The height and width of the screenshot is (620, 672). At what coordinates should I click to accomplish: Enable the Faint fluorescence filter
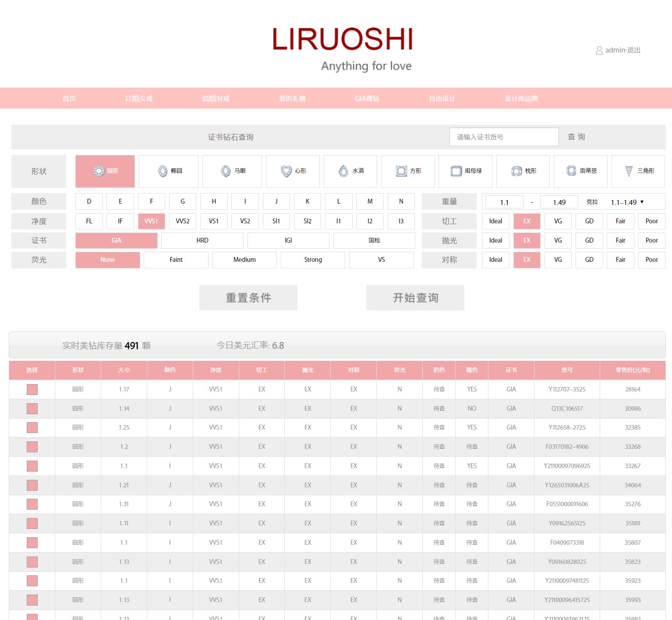click(x=176, y=260)
